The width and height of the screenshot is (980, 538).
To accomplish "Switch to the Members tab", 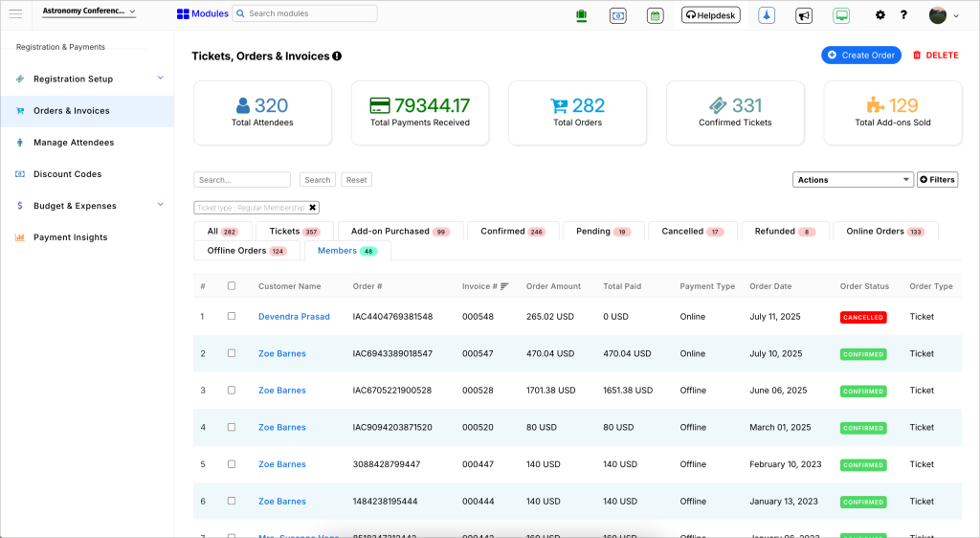I will pyautogui.click(x=346, y=251).
